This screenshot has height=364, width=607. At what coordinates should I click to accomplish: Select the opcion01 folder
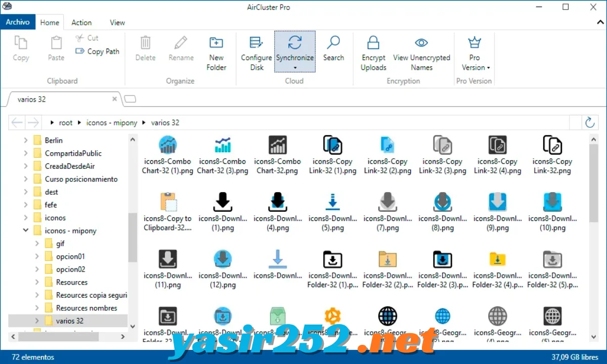70,256
